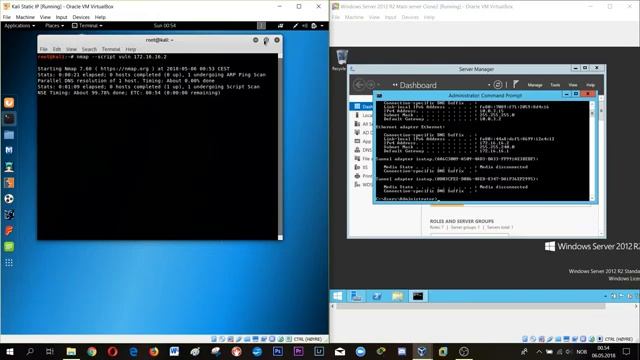The height and width of the screenshot is (360, 640).
Task: Open Help menu in Server Manager
Action: (x=590, y=85)
